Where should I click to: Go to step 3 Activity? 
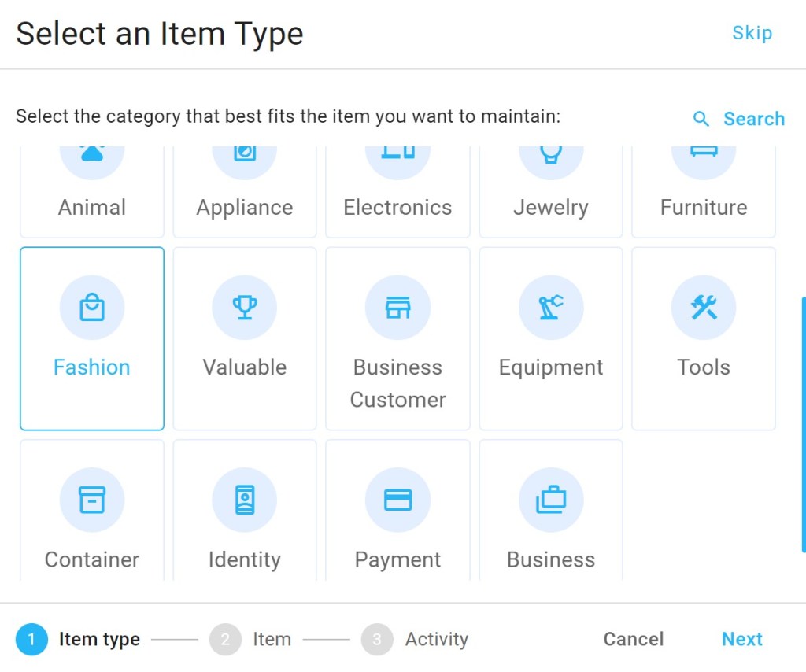pos(415,639)
